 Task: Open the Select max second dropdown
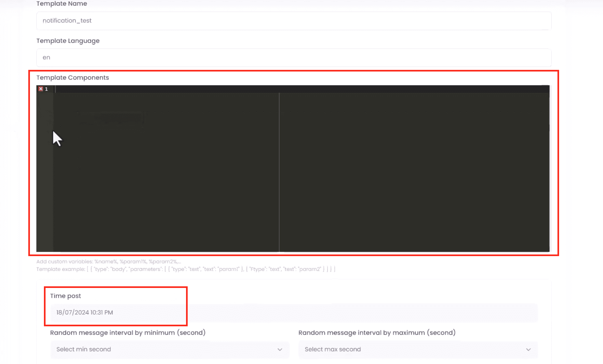click(x=418, y=349)
